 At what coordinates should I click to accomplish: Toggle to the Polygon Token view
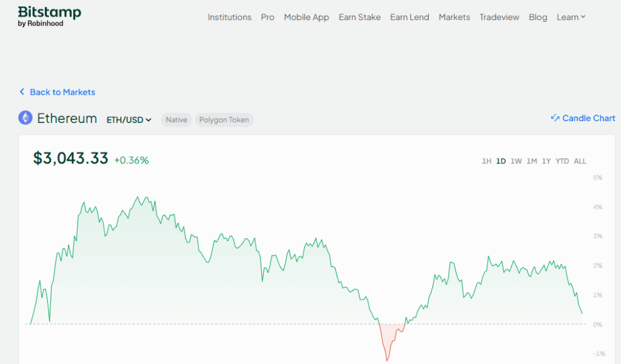pos(224,119)
